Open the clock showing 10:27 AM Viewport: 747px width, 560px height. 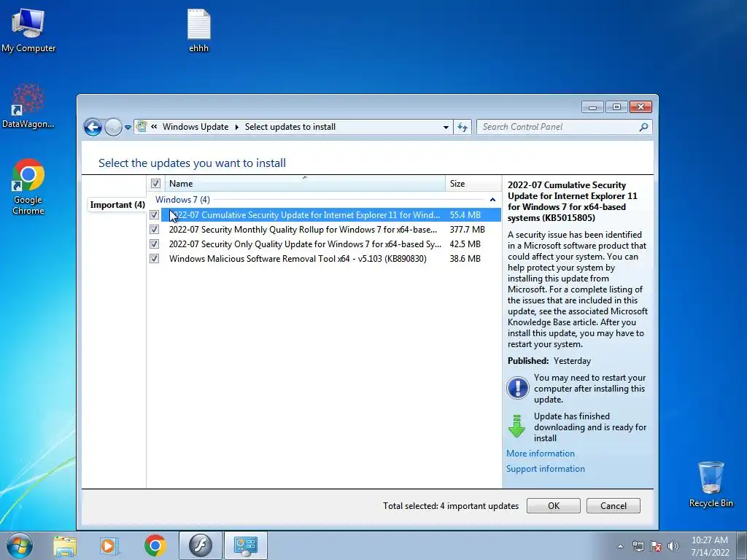click(710, 546)
